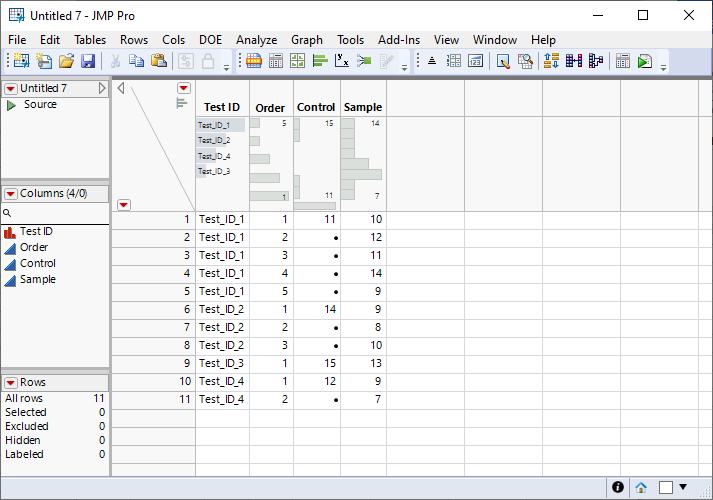Viewport: 713px width, 500px height.
Task: Select Order in the Columns list
Action: [34, 247]
